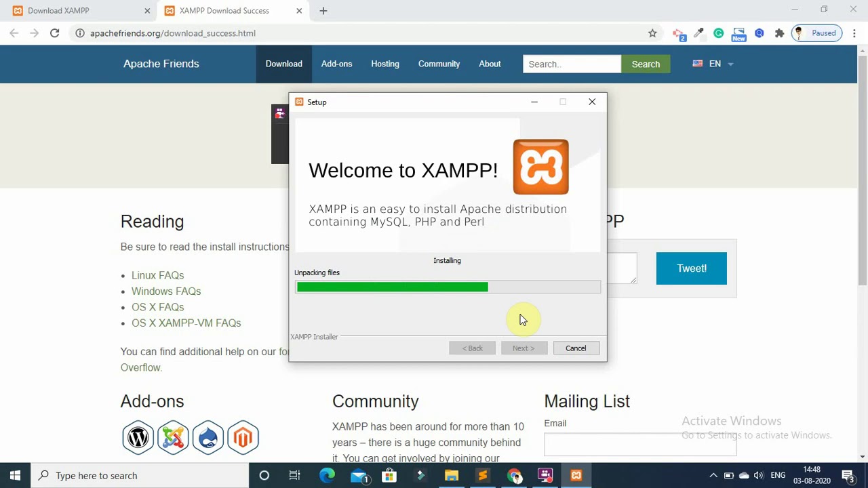
Task: Show hidden system tray icons
Action: point(713,476)
